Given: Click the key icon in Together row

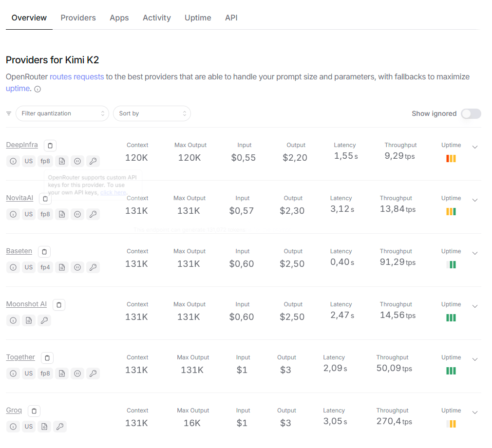Looking at the screenshot, I should 93,373.
